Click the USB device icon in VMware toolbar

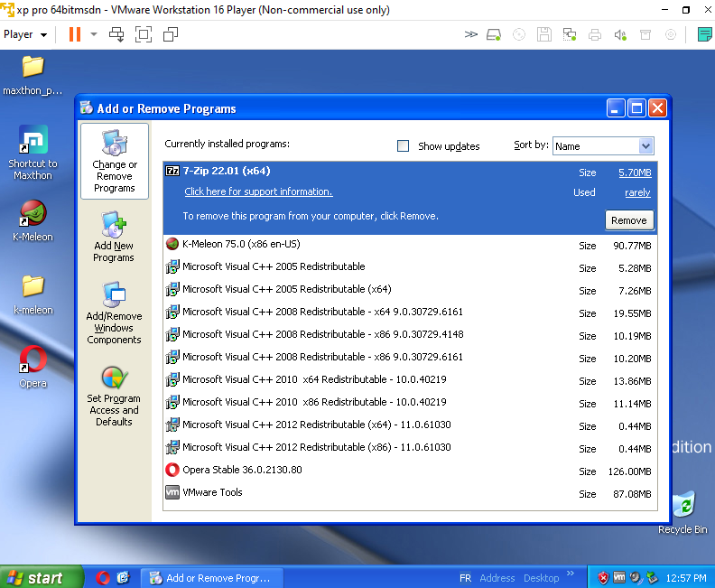point(645,34)
